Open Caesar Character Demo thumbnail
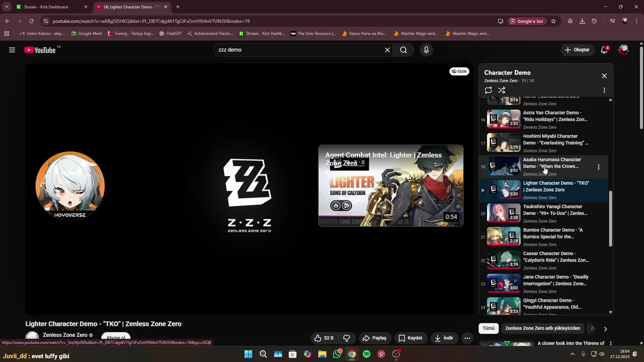644x362 pixels. tap(504, 260)
